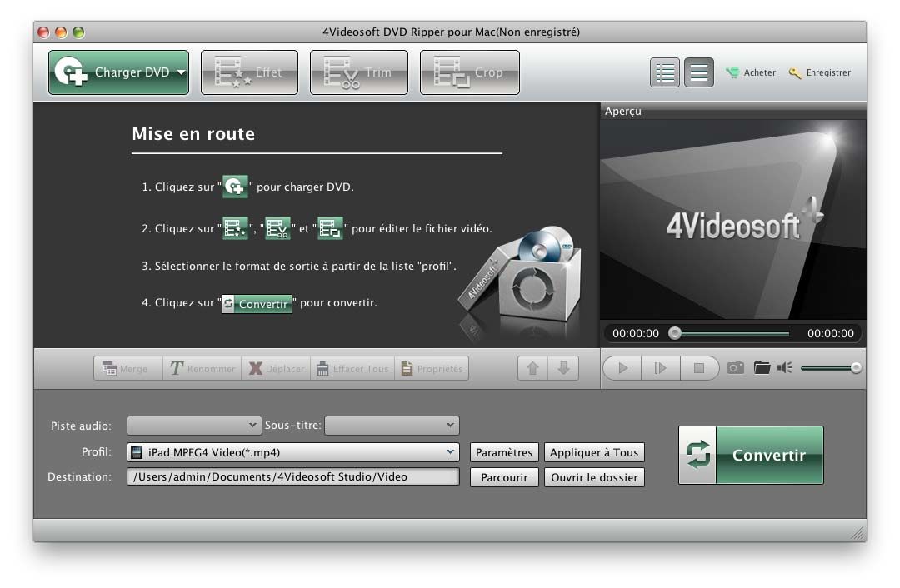Play the preview video
This screenshot has width=900, height=588.
(x=622, y=368)
